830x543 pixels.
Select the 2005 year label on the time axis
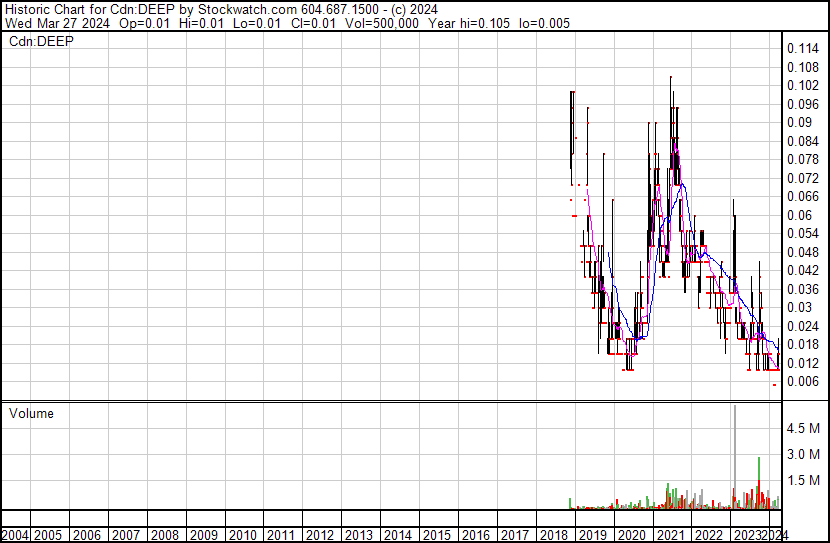click(48, 535)
